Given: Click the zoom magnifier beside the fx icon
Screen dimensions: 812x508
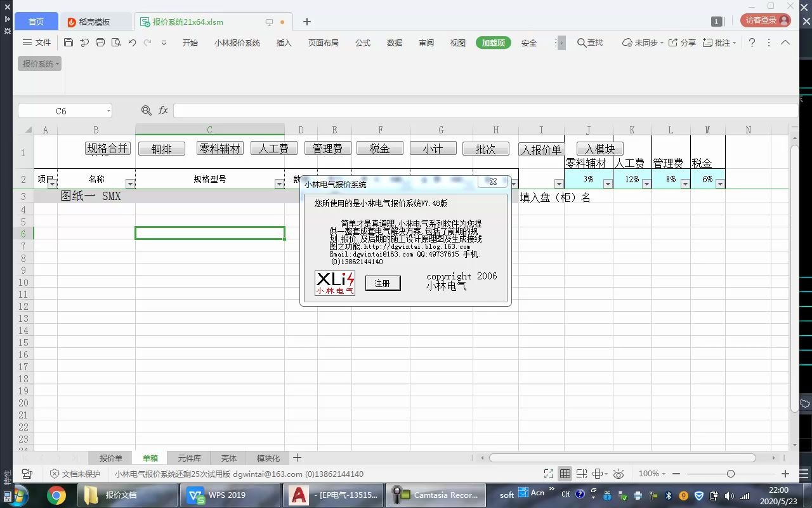Looking at the screenshot, I should (147, 110).
